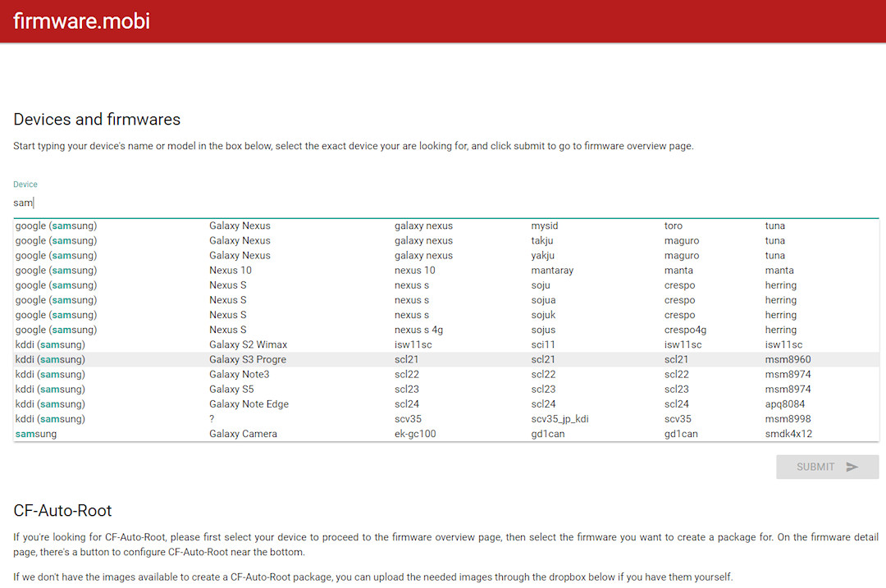The image size is (886, 588).
Task: Select the Galaxy Nexus yakju row
Action: 445,255
